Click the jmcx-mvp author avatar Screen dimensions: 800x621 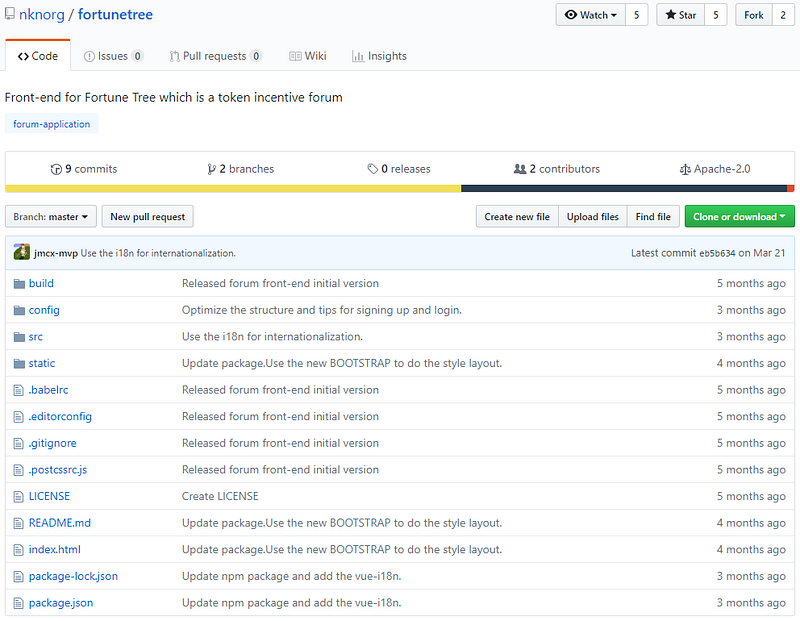click(x=21, y=253)
